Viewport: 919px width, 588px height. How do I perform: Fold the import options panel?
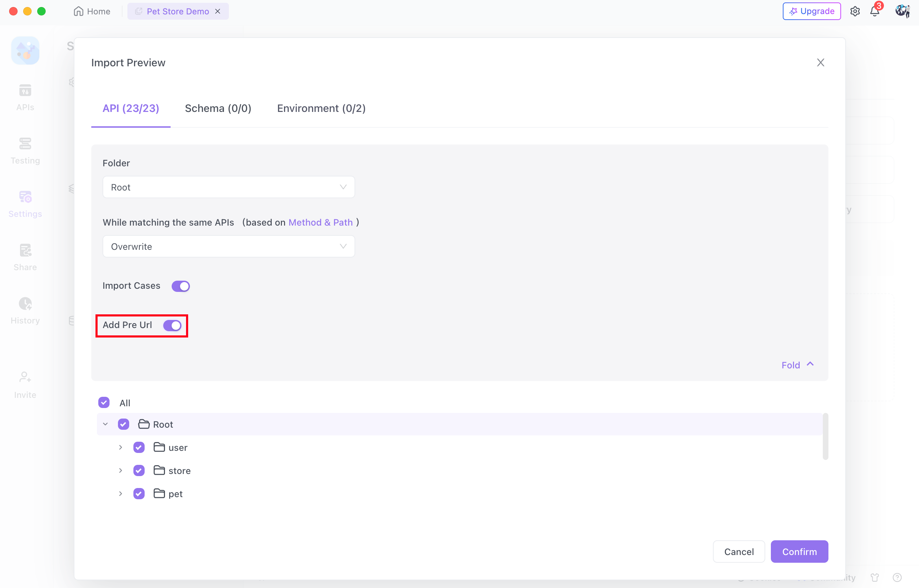798,365
